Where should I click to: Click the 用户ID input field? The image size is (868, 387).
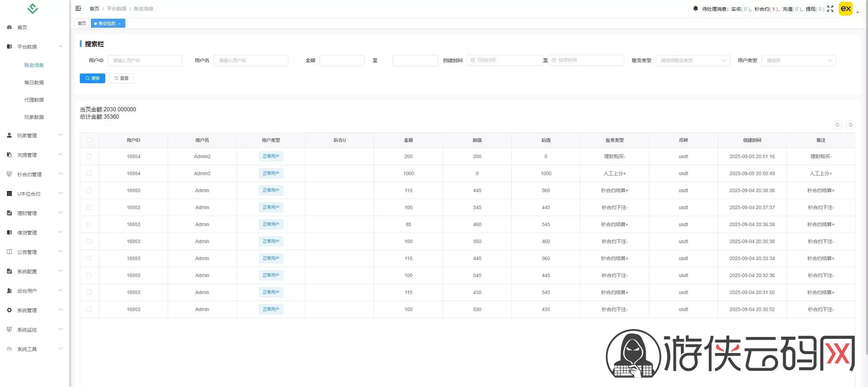(145, 60)
